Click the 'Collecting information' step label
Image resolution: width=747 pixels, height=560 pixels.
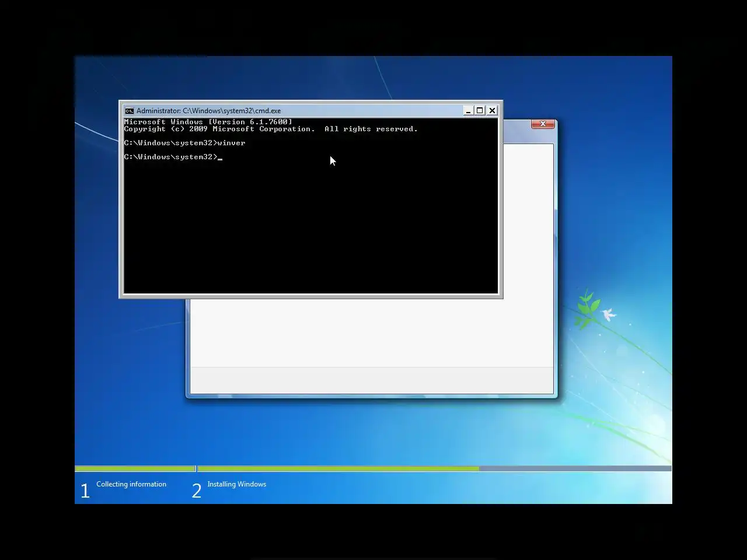(131, 484)
